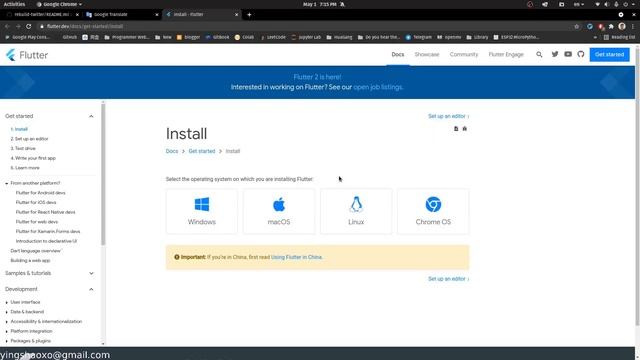Choose the Chrome OS install card
Viewport: 640px width, 360px height.
tap(433, 211)
